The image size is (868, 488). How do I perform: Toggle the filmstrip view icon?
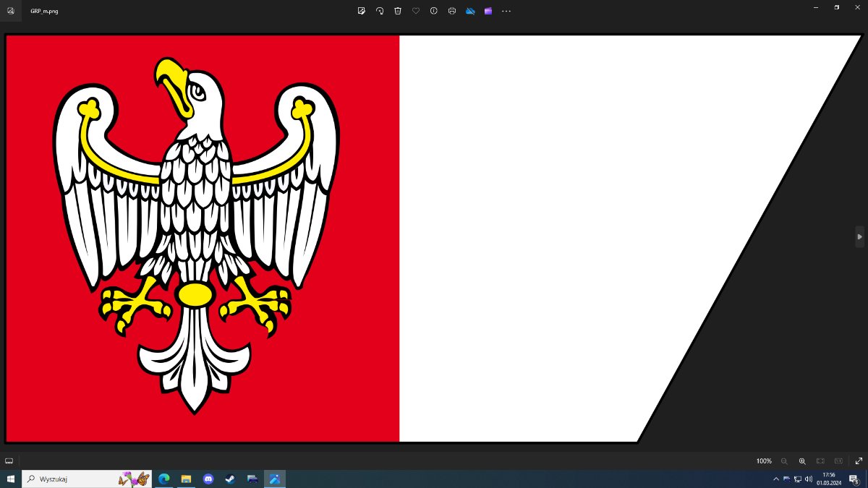click(x=9, y=461)
